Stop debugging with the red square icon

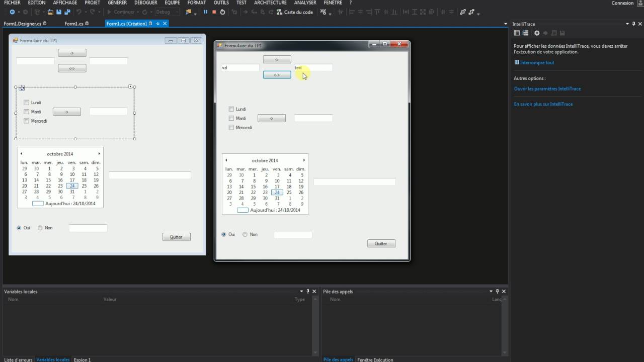click(x=214, y=12)
